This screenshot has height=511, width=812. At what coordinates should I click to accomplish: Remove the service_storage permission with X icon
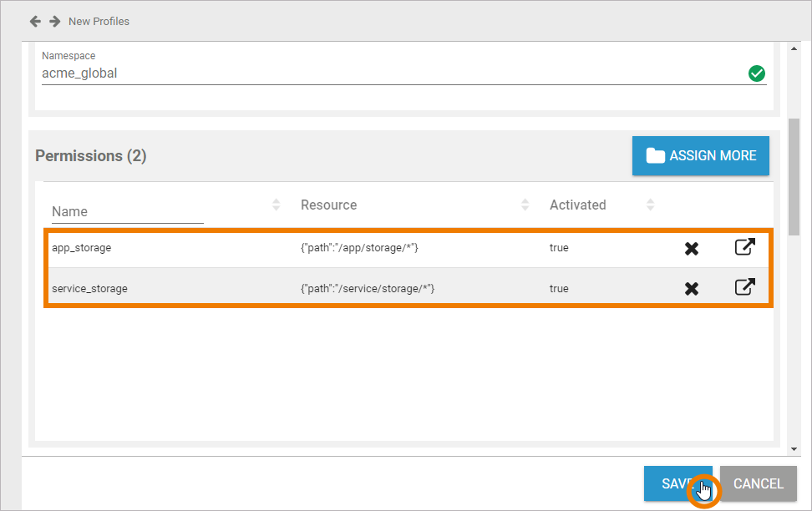692,289
